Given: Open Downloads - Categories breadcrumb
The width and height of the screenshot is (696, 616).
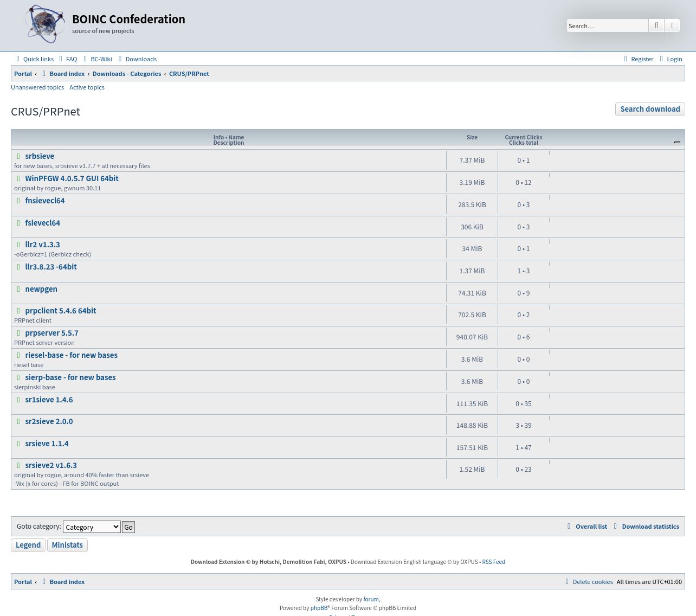Looking at the screenshot, I should [127, 74].
